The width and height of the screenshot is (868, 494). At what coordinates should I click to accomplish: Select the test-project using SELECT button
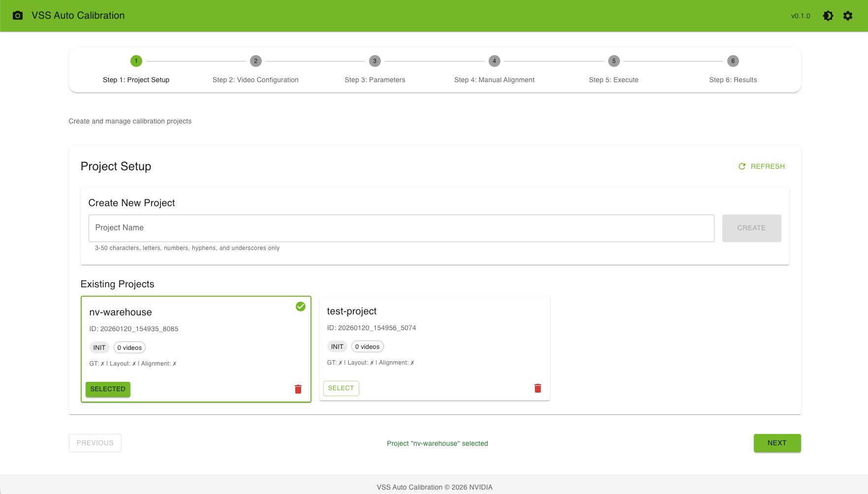(x=341, y=388)
